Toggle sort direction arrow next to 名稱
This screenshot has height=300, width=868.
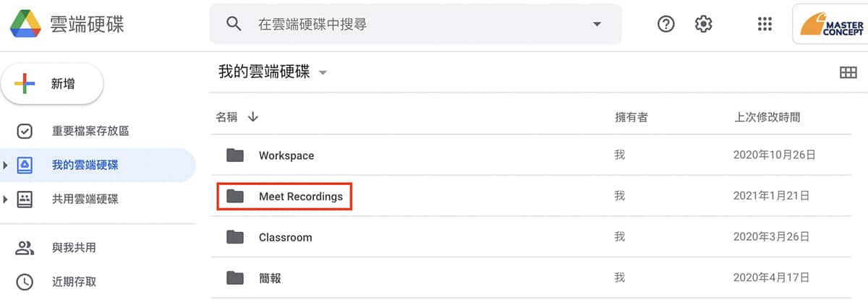252,116
